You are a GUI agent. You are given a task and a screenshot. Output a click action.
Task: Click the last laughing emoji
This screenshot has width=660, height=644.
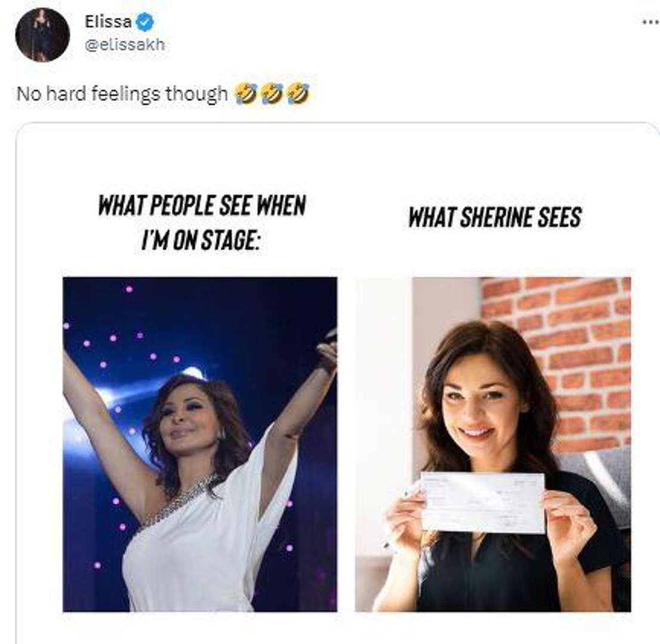(x=298, y=93)
